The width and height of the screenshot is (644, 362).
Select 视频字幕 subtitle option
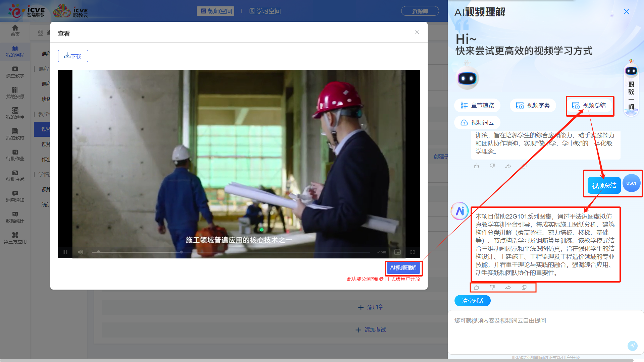point(533,105)
